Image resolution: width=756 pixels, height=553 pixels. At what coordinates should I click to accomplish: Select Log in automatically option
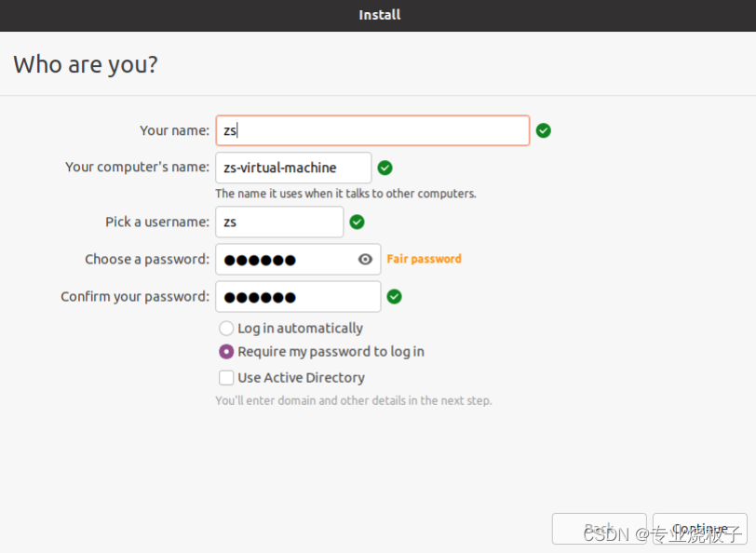[x=226, y=329]
